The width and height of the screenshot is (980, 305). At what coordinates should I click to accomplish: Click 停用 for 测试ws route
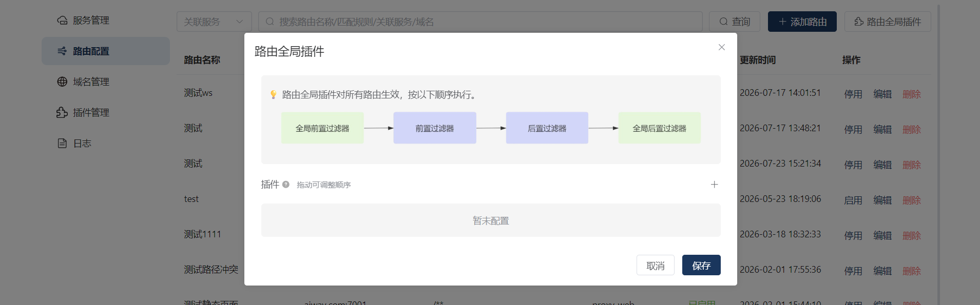[853, 94]
